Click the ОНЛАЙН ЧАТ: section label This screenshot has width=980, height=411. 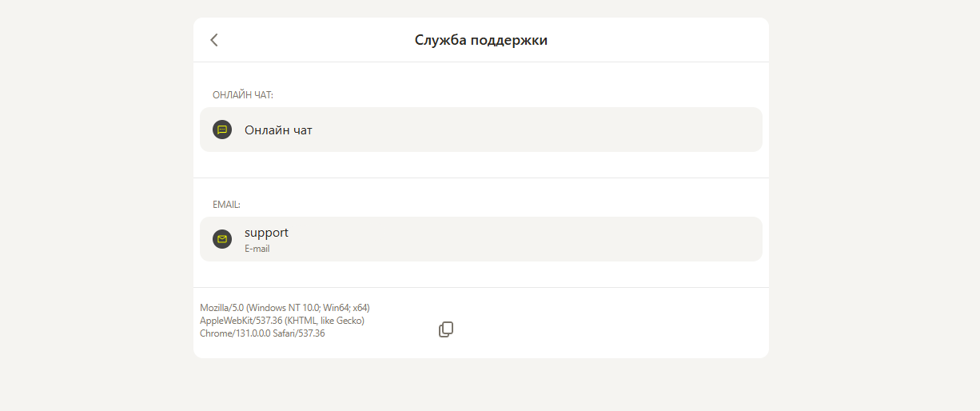pos(243,95)
